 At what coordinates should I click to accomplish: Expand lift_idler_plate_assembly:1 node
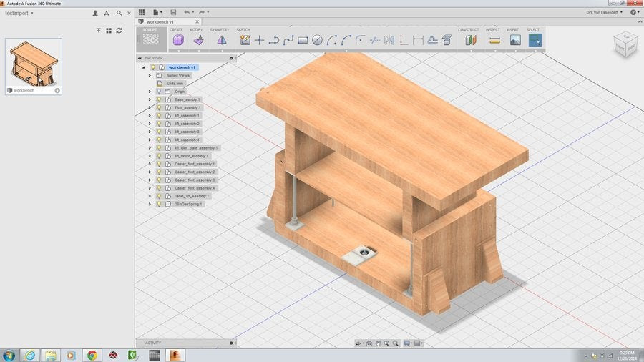[150, 148]
